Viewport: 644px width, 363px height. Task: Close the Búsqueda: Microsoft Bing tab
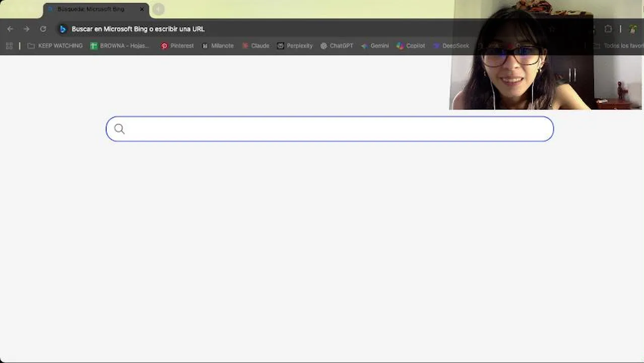(x=142, y=9)
